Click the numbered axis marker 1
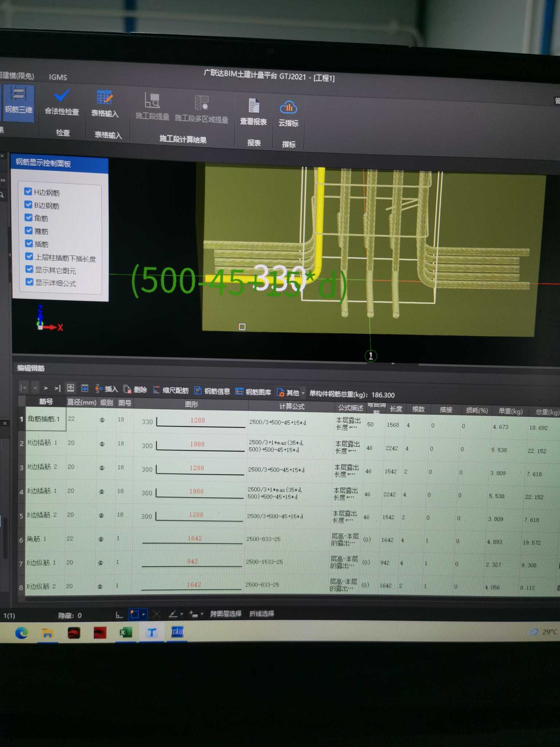 (371, 356)
